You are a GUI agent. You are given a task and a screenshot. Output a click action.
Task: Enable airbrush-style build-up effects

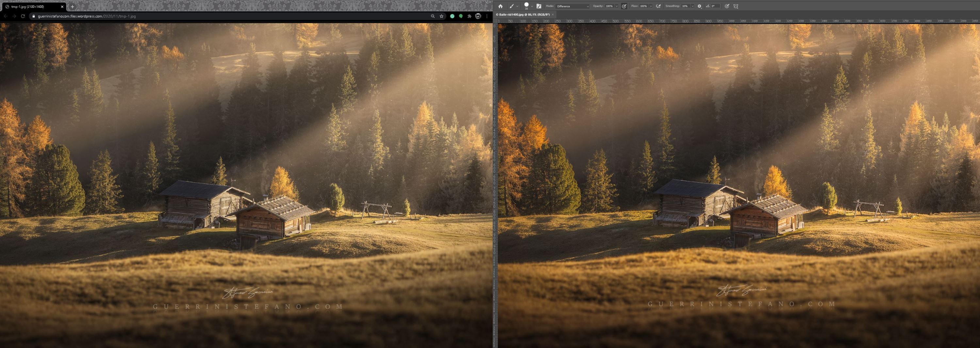(x=658, y=6)
